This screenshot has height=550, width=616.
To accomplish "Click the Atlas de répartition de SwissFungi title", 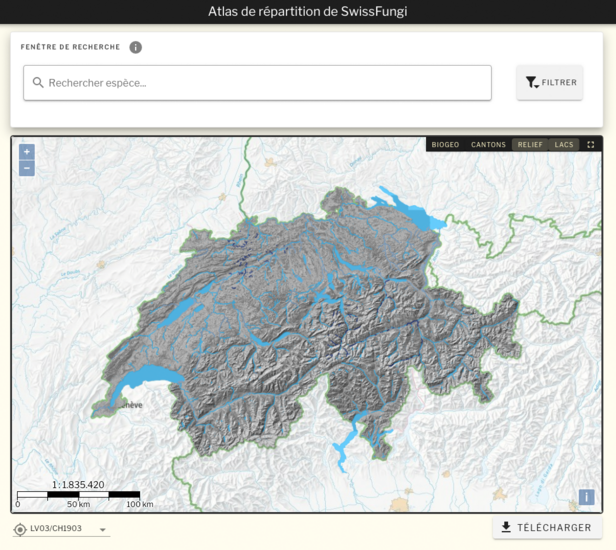I will (x=308, y=12).
